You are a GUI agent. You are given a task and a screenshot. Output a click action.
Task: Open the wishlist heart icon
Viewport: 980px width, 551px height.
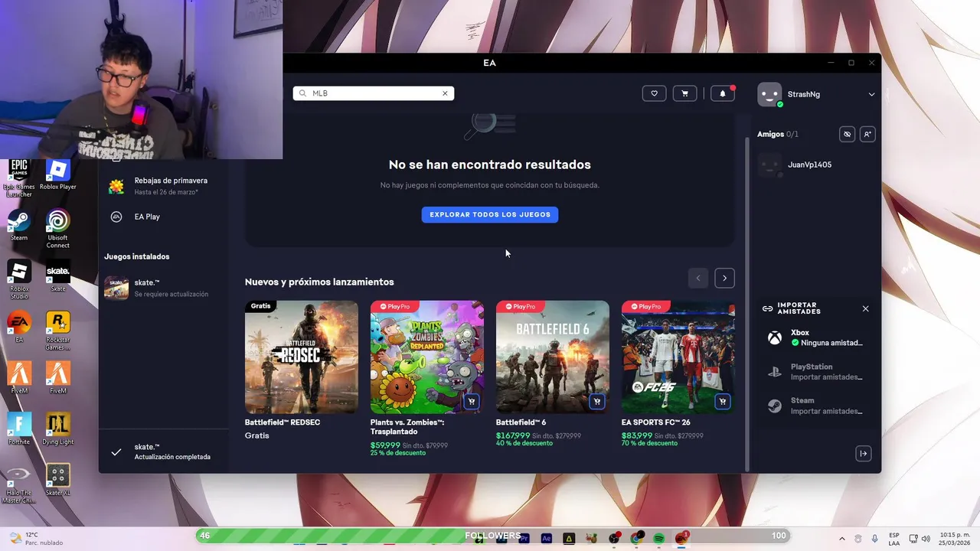pyautogui.click(x=654, y=93)
